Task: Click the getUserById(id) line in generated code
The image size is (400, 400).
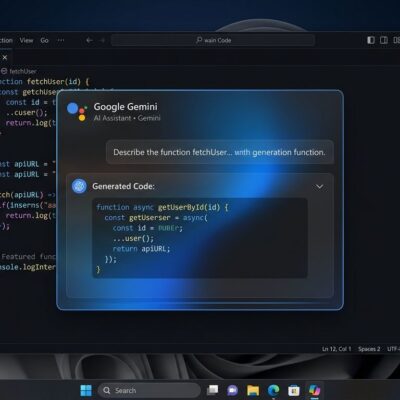Action: click(162, 207)
